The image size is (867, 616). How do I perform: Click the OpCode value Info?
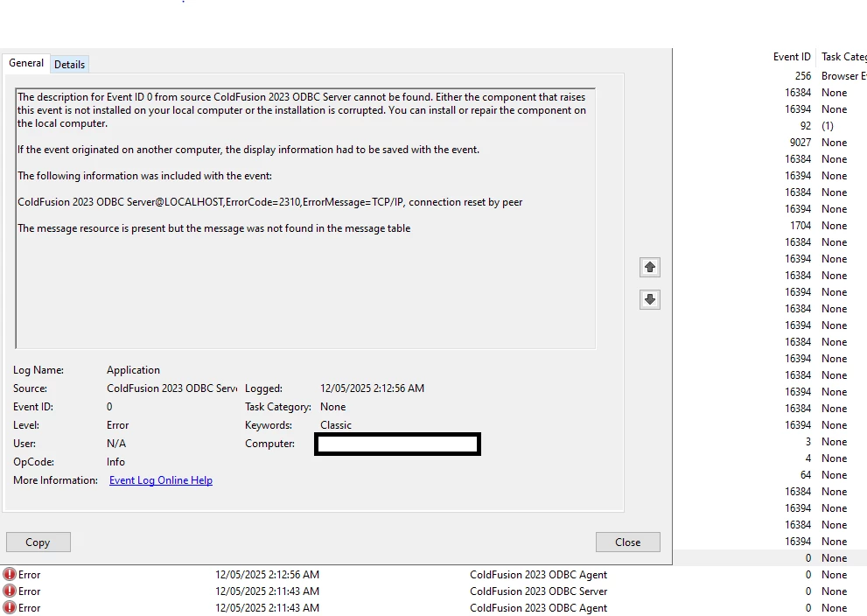[115, 462]
